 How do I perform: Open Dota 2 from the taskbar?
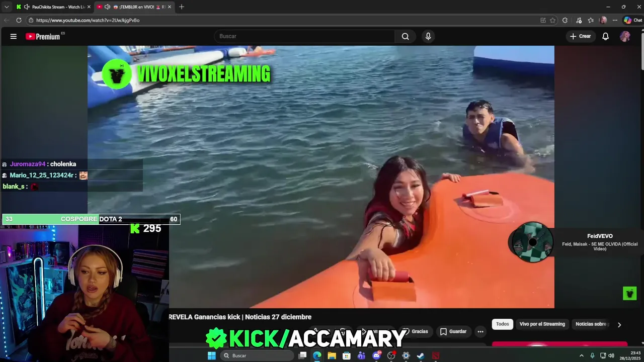(436, 355)
